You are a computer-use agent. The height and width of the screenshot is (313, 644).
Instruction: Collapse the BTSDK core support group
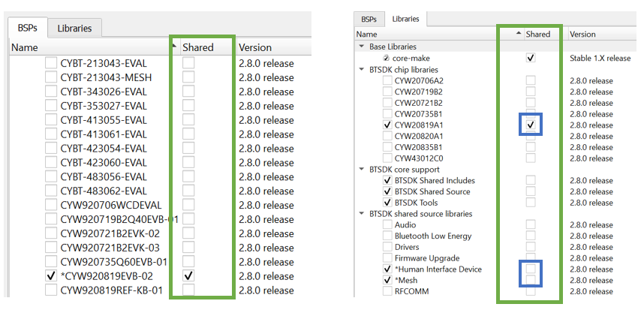pos(362,169)
